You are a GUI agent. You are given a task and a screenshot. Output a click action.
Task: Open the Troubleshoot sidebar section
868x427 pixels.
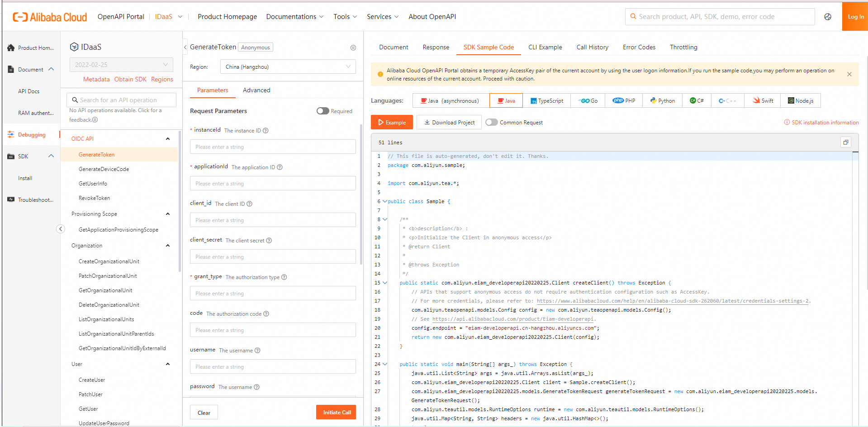point(31,199)
